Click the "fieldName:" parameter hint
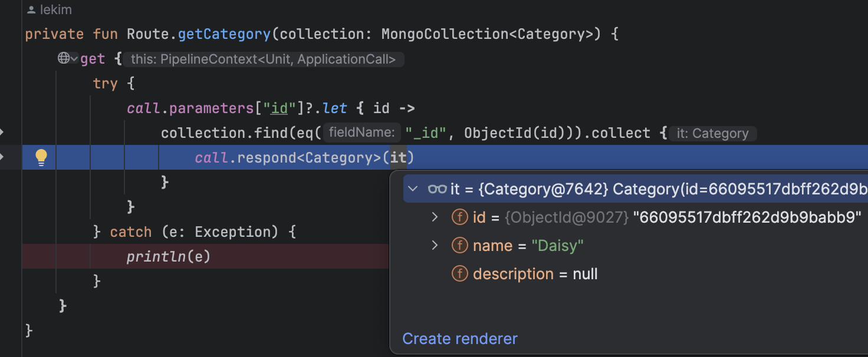This screenshot has width=868, height=357. [x=361, y=133]
